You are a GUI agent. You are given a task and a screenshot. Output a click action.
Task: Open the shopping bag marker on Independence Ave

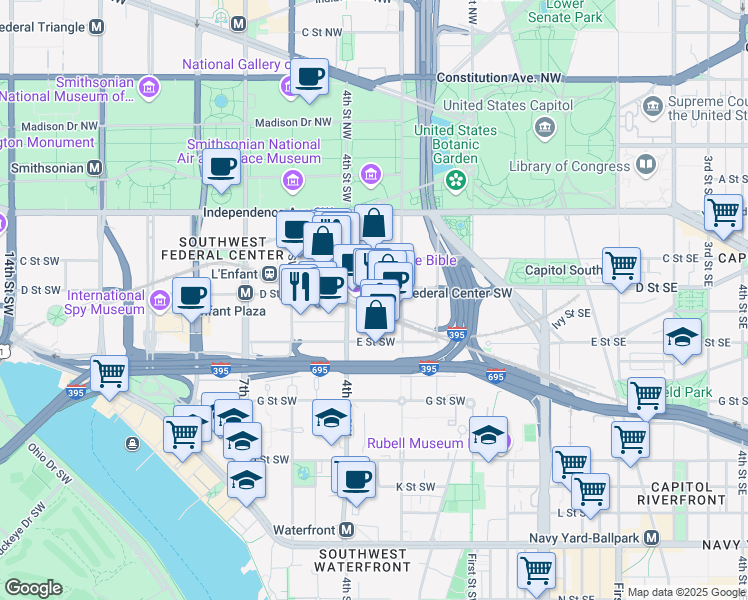tap(374, 224)
